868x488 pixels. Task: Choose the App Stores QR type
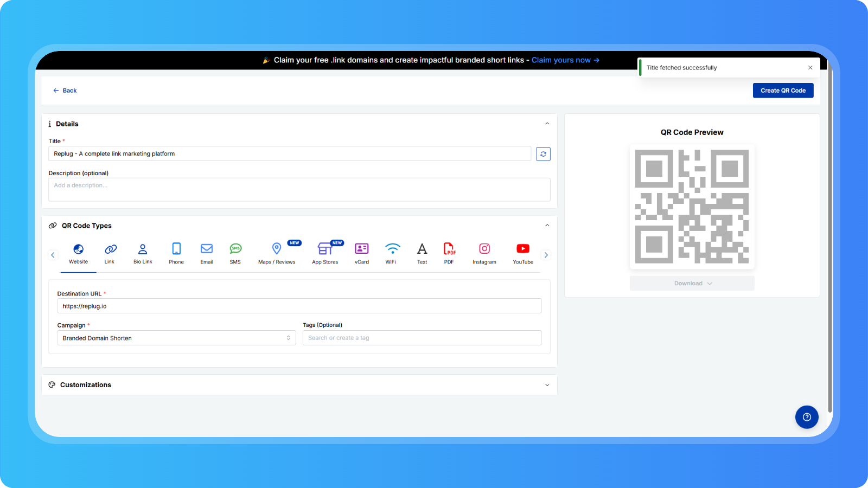click(325, 254)
